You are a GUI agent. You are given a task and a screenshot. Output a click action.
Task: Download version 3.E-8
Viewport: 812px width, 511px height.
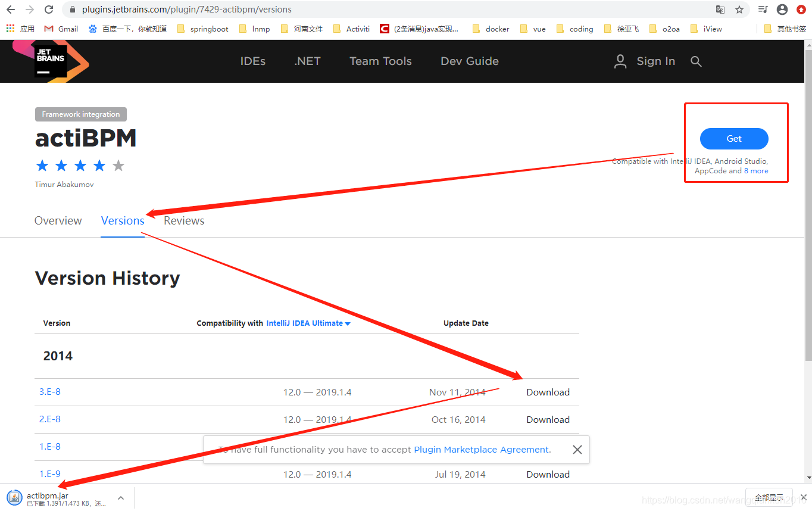tap(548, 392)
